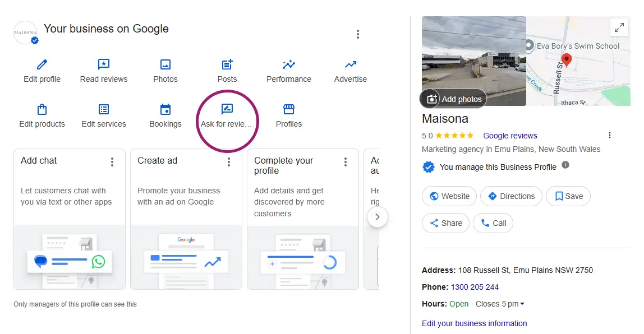644x334 pixels.
Task: Click the Save button
Action: tap(568, 196)
